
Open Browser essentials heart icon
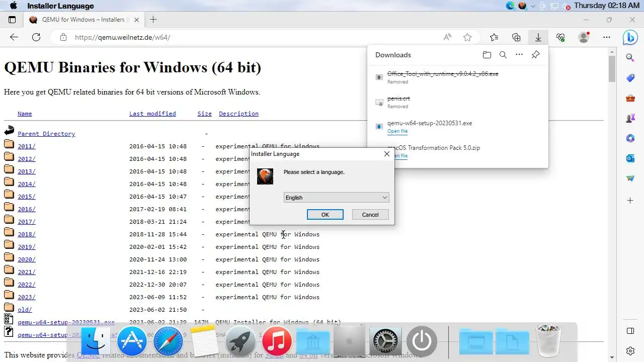click(x=560, y=37)
